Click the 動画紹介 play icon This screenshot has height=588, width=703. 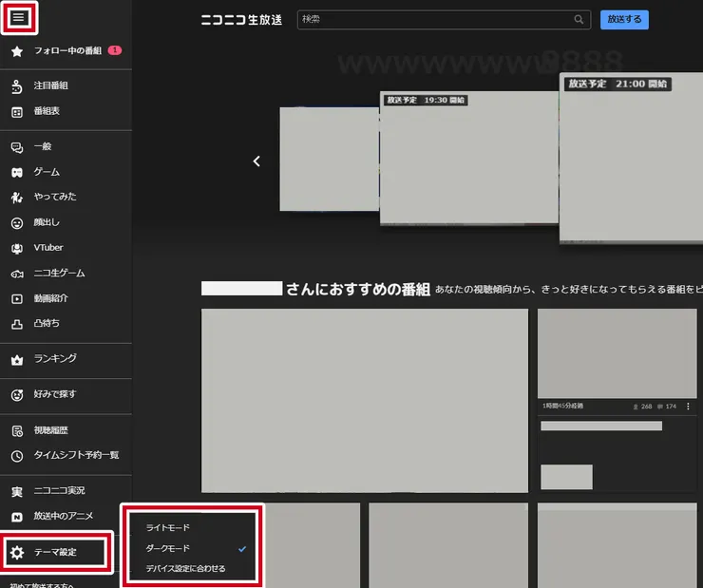pyautogui.click(x=17, y=299)
